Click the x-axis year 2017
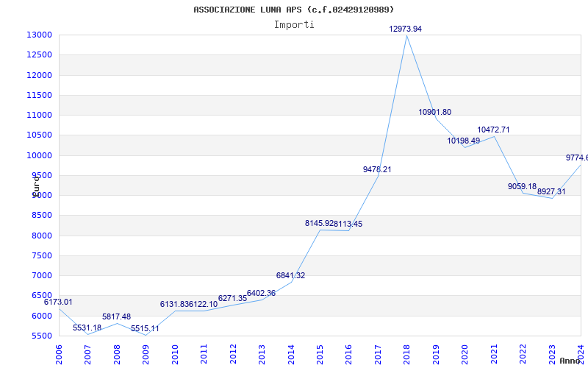 pos(378,355)
